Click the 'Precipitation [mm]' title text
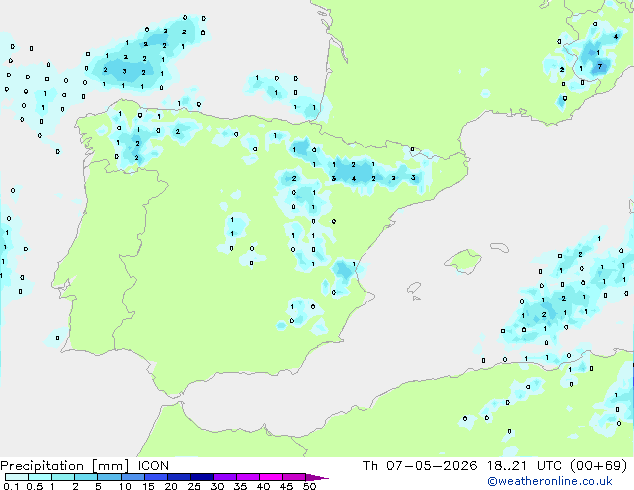634x490 pixels. click(x=65, y=466)
